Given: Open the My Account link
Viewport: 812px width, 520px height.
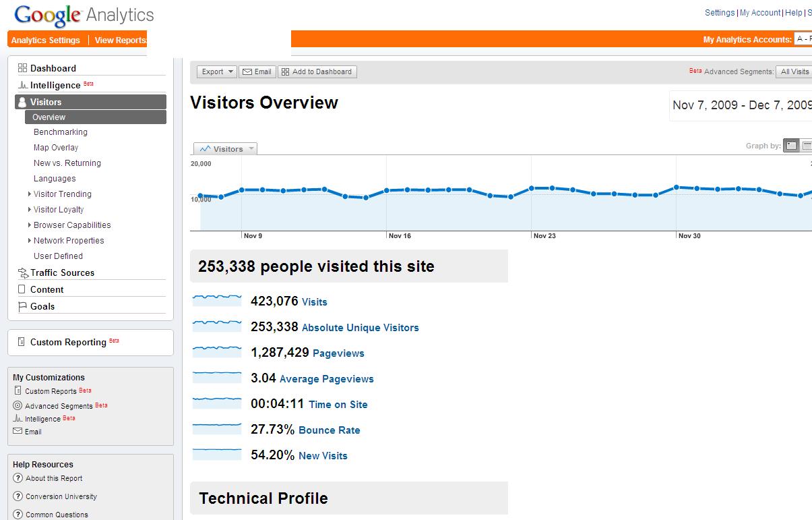Looking at the screenshot, I should click(x=760, y=13).
